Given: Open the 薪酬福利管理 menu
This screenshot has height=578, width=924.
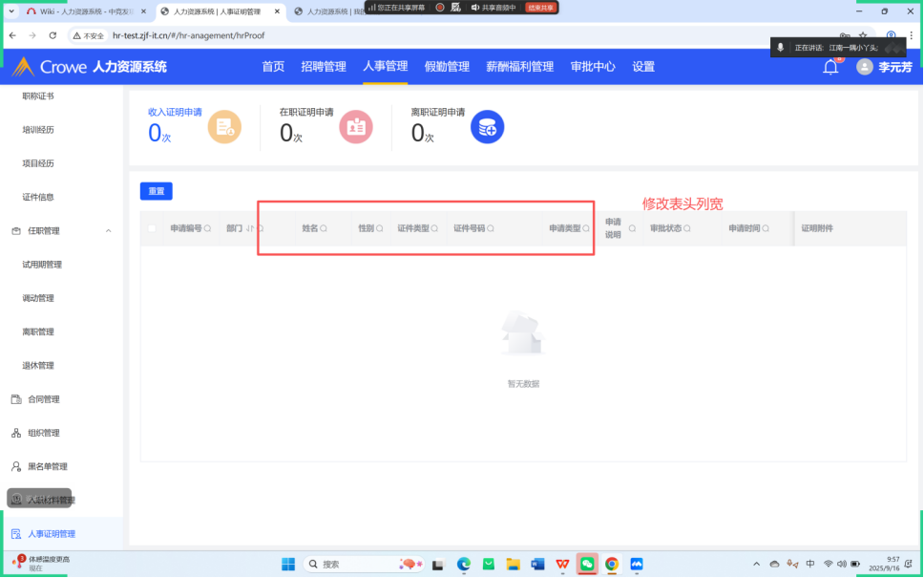Looking at the screenshot, I should (x=519, y=67).
